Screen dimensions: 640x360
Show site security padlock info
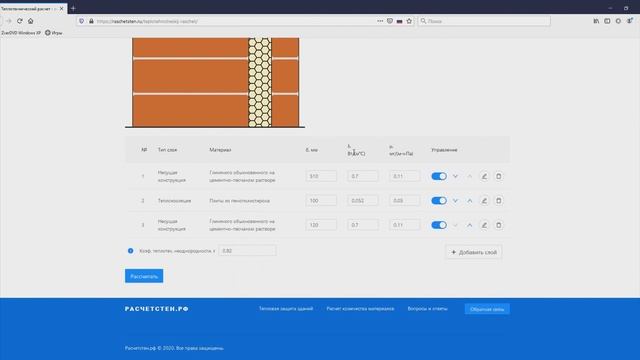click(x=91, y=21)
